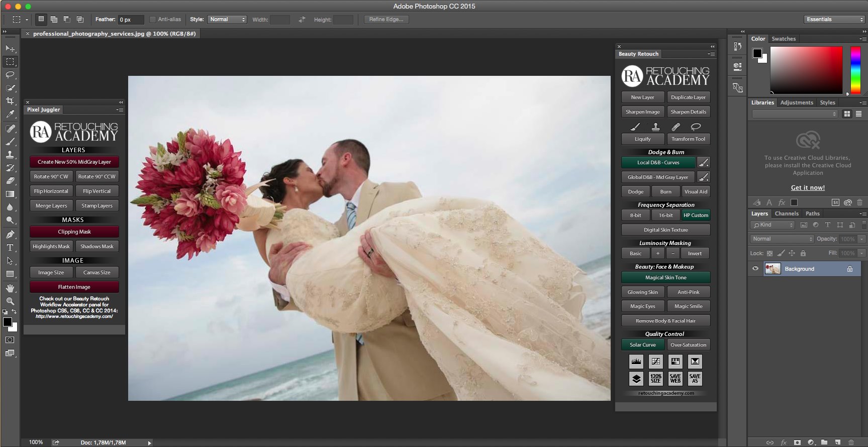This screenshot has height=447, width=868.
Task: Click the Solar Curve button
Action: point(643,345)
